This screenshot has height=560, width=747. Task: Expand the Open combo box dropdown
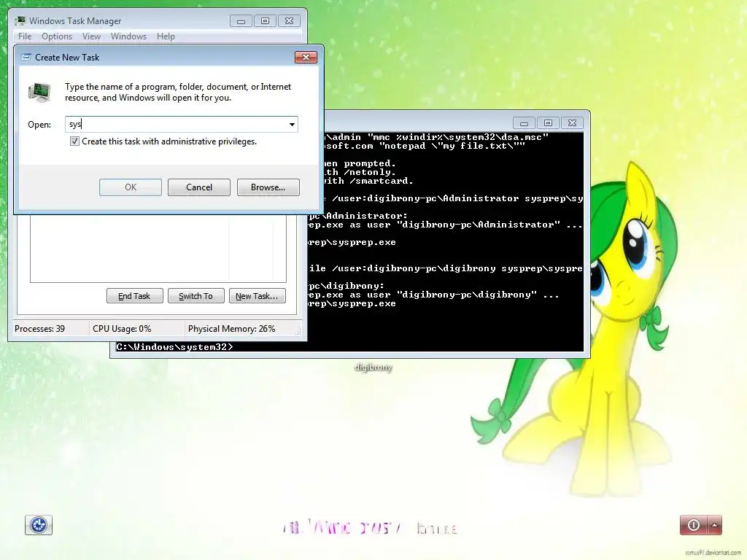click(292, 124)
